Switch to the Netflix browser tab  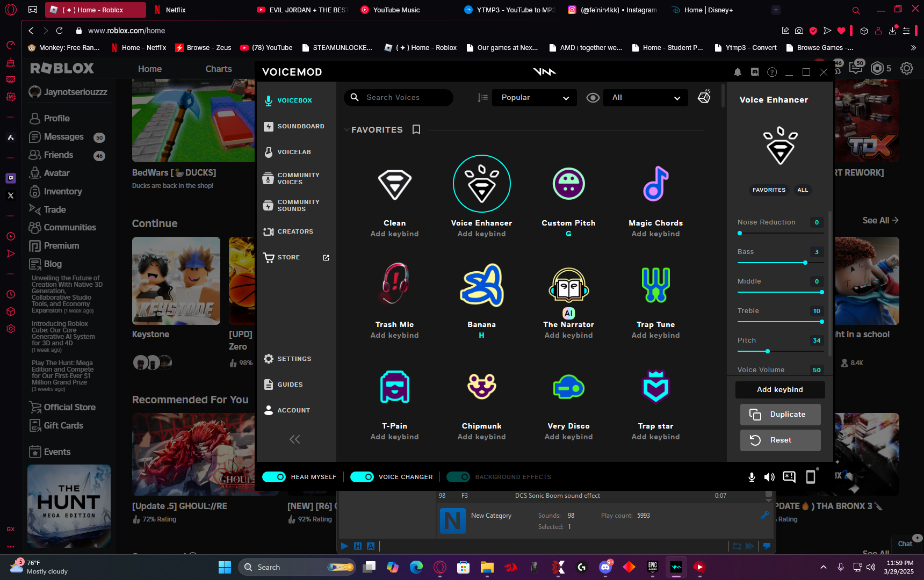(x=176, y=10)
